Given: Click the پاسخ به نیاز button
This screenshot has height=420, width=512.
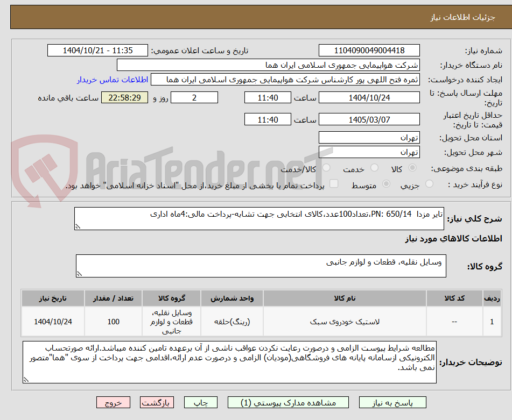Looking at the screenshot, I should click(x=392, y=402).
